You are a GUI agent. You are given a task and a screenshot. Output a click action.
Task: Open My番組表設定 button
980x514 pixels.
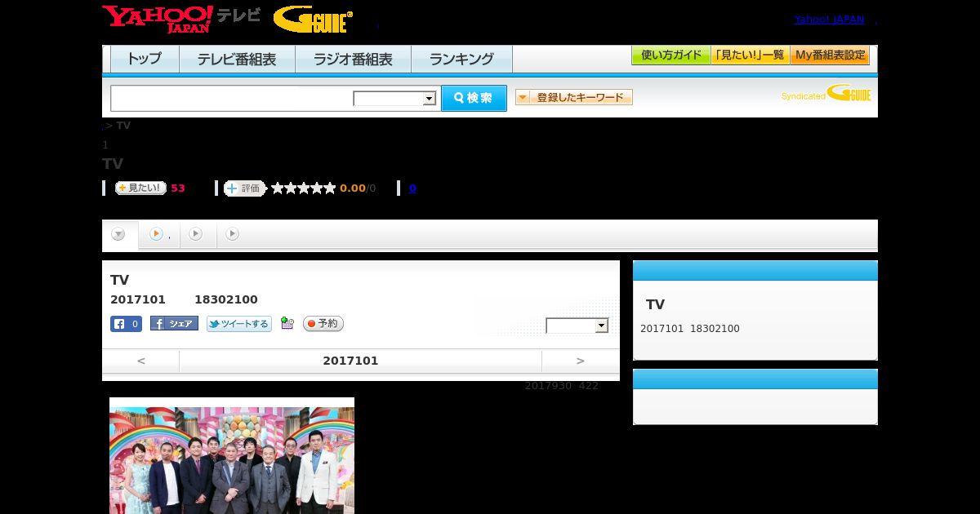tap(830, 55)
